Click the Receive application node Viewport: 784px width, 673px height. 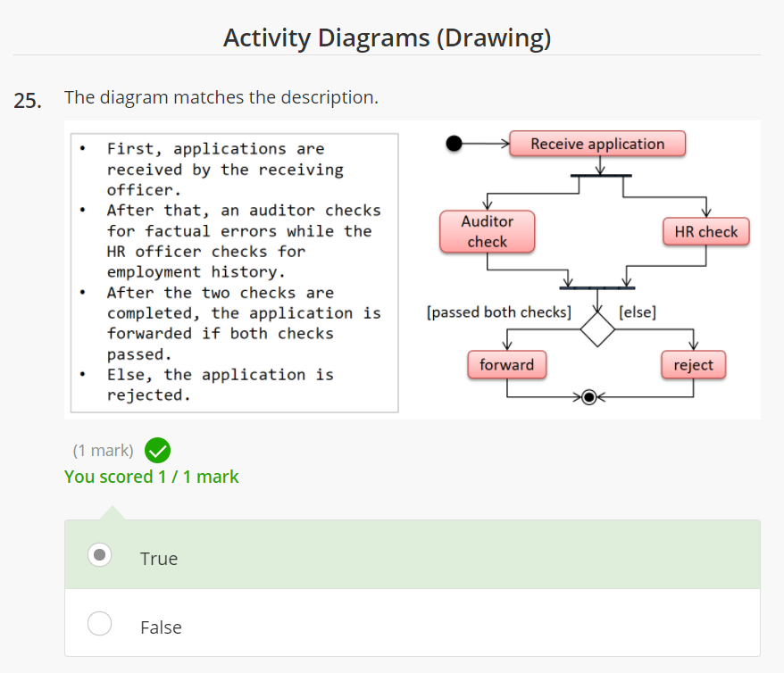point(597,144)
